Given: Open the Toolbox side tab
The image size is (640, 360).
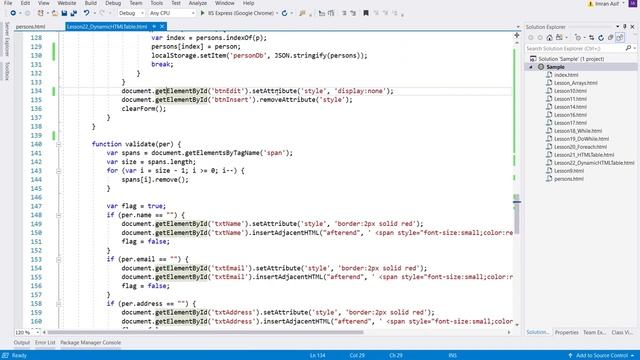Looking at the screenshot, I should click(7, 71).
